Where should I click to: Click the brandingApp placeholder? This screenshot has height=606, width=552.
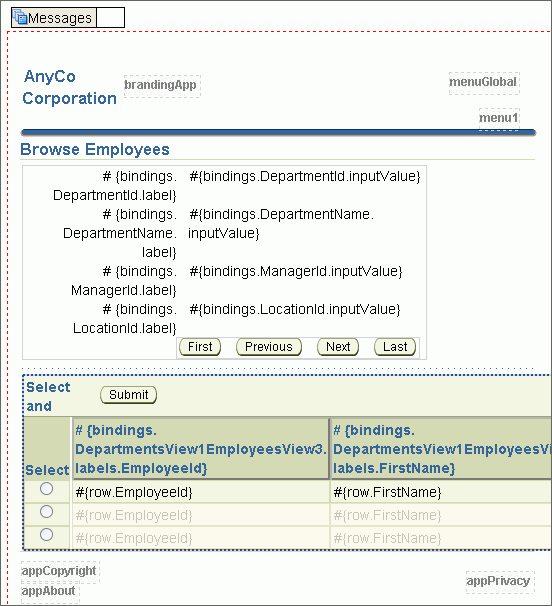coord(162,86)
